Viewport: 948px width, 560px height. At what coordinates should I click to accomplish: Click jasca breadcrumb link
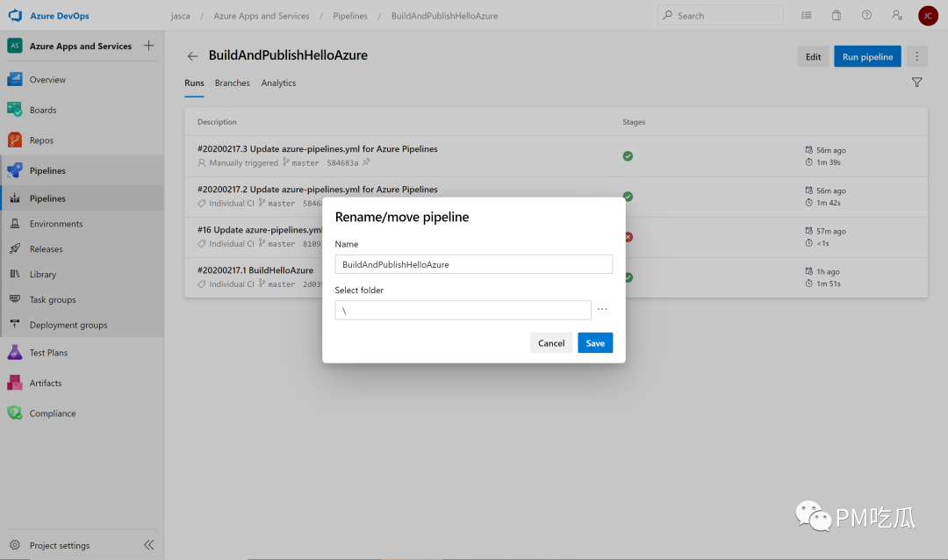pyautogui.click(x=180, y=16)
